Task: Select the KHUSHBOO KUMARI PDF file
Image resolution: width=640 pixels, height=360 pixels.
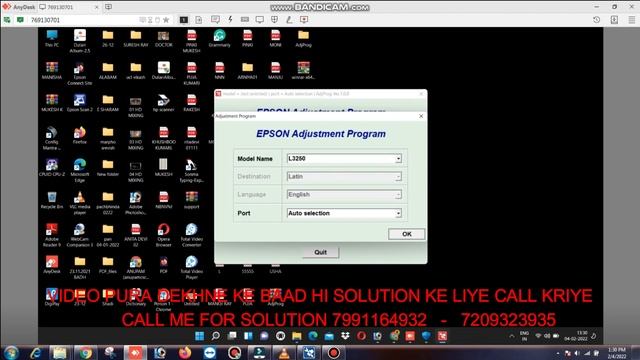Action: pyautogui.click(x=163, y=138)
